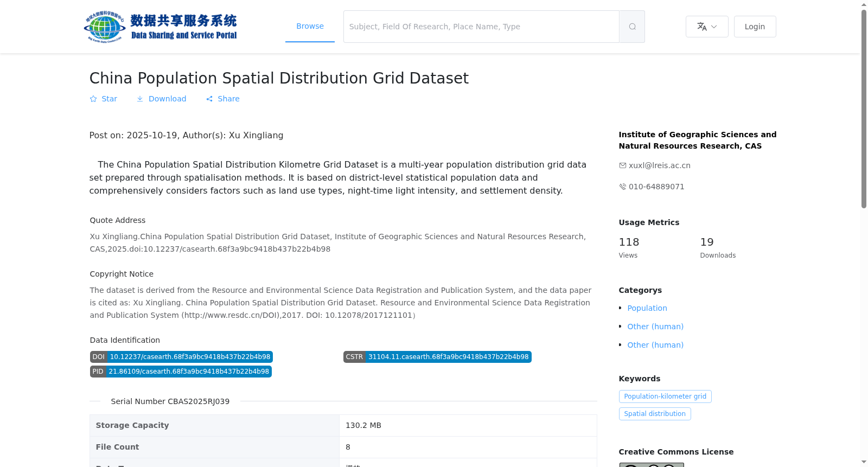The height and width of the screenshot is (467, 868).
Task: Click the Post on date and author line
Action: pyautogui.click(x=186, y=135)
